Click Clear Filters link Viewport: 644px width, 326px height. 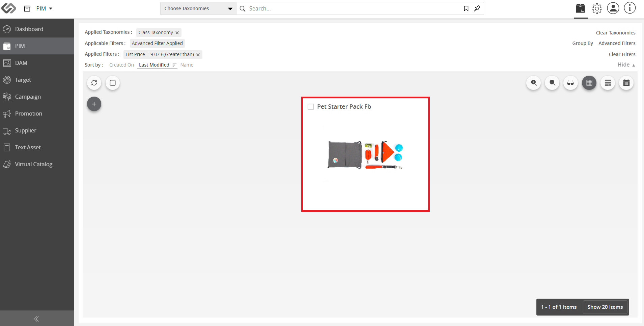coord(622,54)
